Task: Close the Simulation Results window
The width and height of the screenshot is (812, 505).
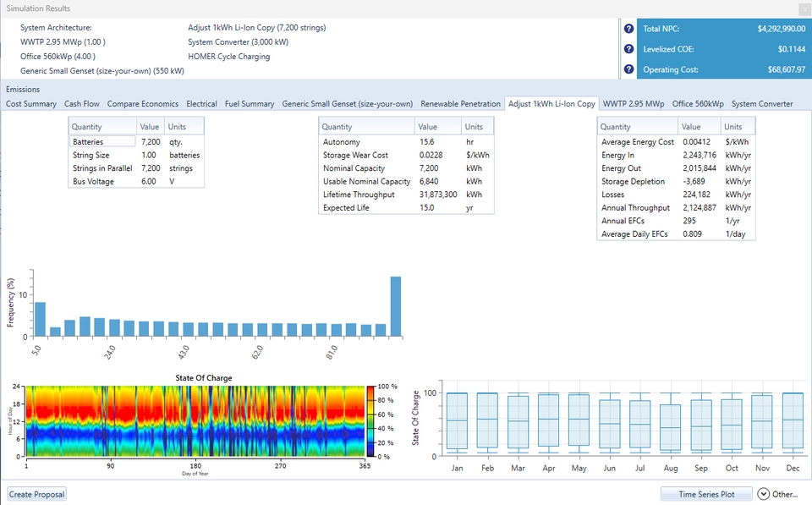Action: [803, 8]
